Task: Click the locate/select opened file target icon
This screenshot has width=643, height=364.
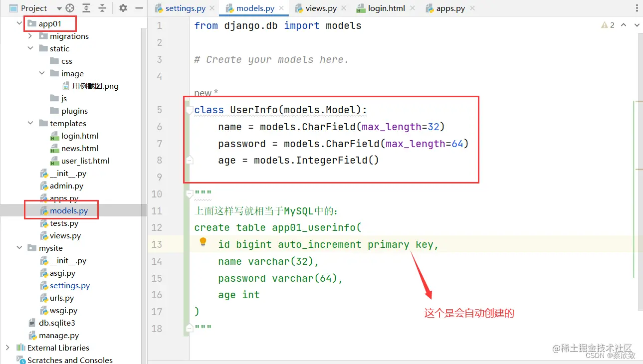Action: click(70, 8)
